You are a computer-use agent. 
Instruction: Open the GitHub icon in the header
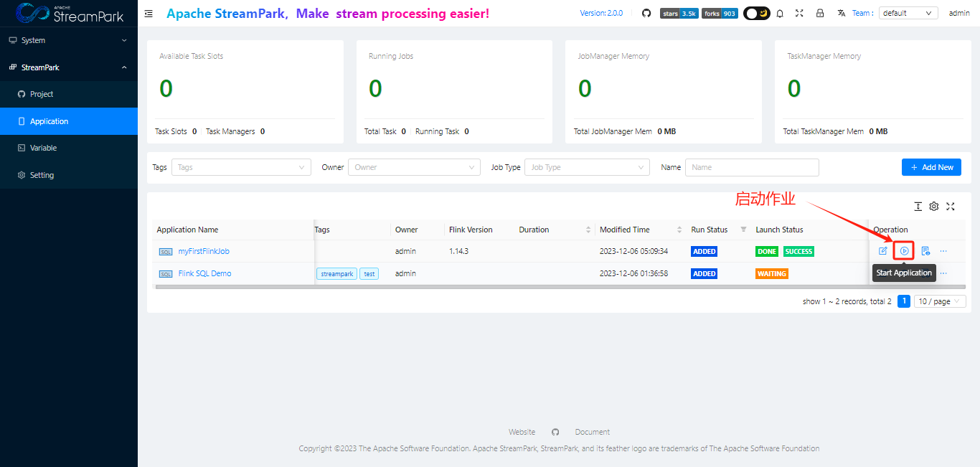pos(646,12)
